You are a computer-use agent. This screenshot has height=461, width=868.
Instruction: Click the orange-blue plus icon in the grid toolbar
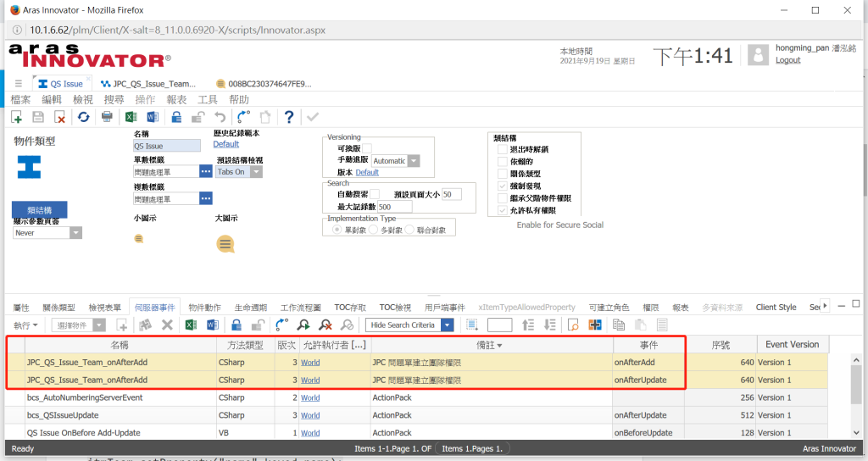pos(595,325)
